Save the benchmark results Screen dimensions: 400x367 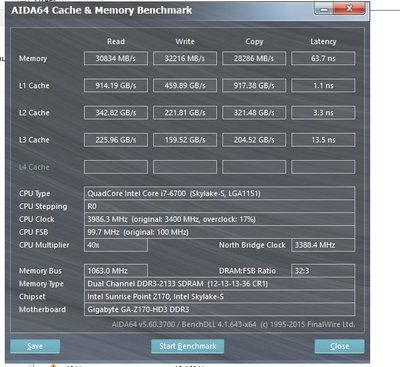35,346
